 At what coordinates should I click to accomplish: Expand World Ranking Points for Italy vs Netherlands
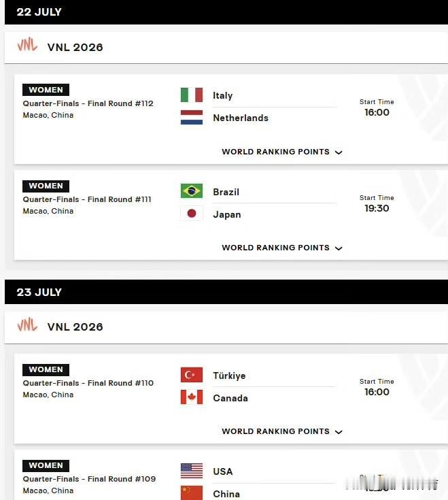282,152
